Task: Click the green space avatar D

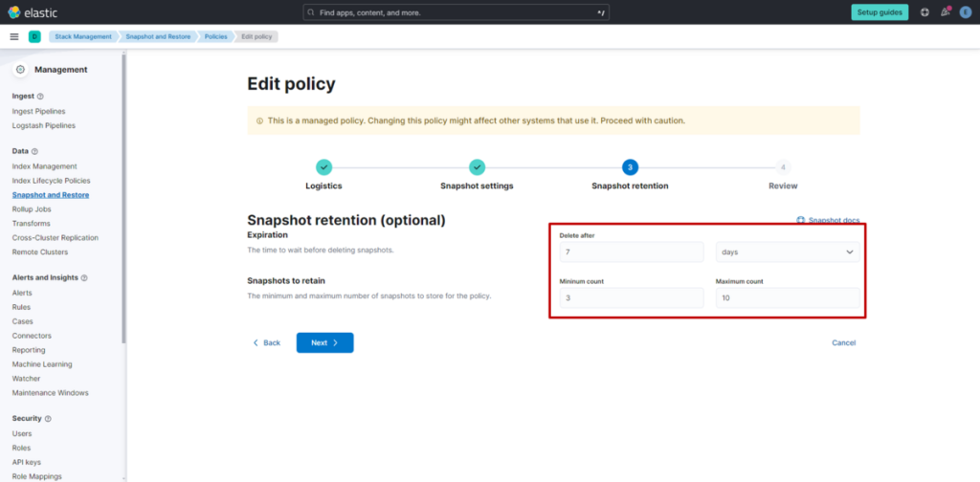Action: 34,36
